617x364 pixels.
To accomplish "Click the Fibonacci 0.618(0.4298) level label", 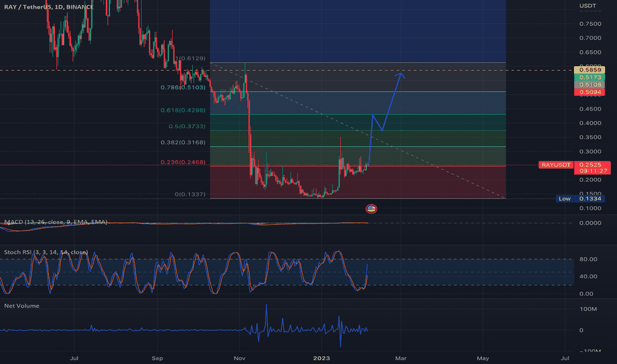I will [183, 110].
